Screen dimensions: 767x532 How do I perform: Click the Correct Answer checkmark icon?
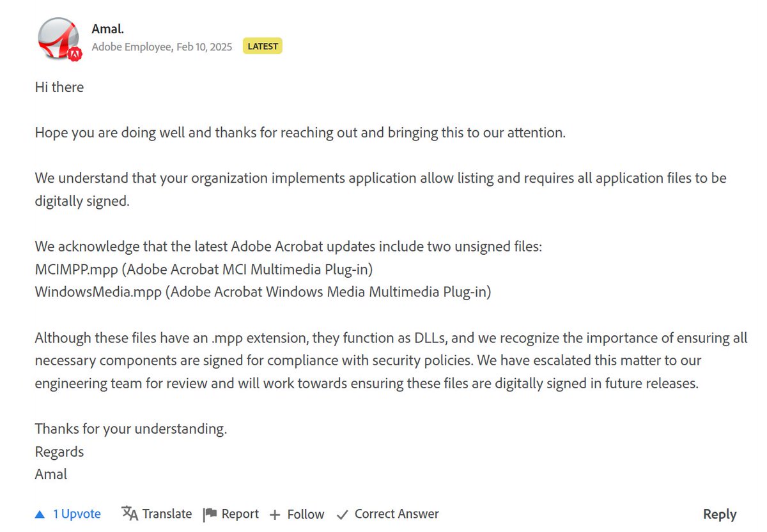[342, 514]
